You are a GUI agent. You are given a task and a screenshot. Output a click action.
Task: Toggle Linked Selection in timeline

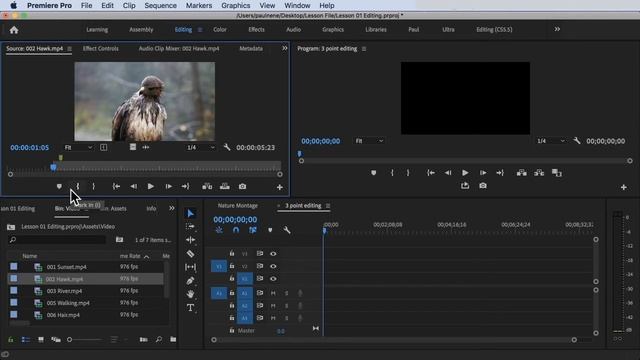pos(253,230)
